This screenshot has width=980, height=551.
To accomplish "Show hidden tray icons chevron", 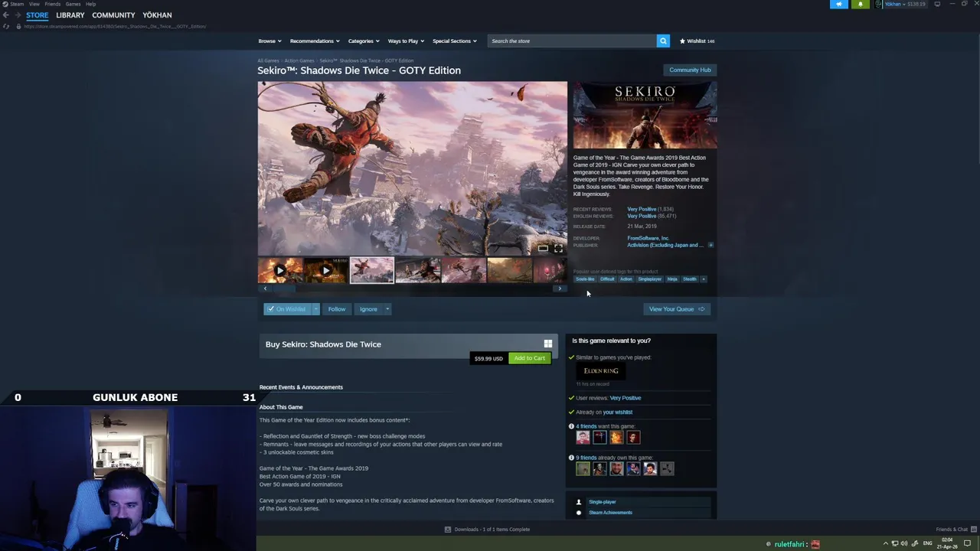I will click(x=886, y=543).
